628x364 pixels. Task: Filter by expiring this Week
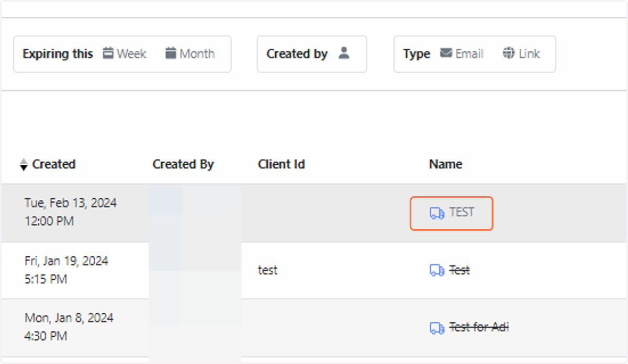click(x=125, y=53)
